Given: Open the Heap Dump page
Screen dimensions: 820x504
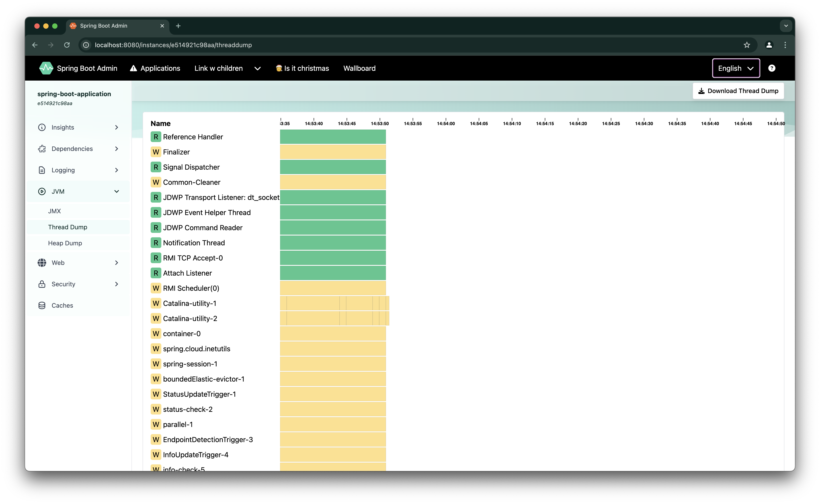Looking at the screenshot, I should pos(65,243).
